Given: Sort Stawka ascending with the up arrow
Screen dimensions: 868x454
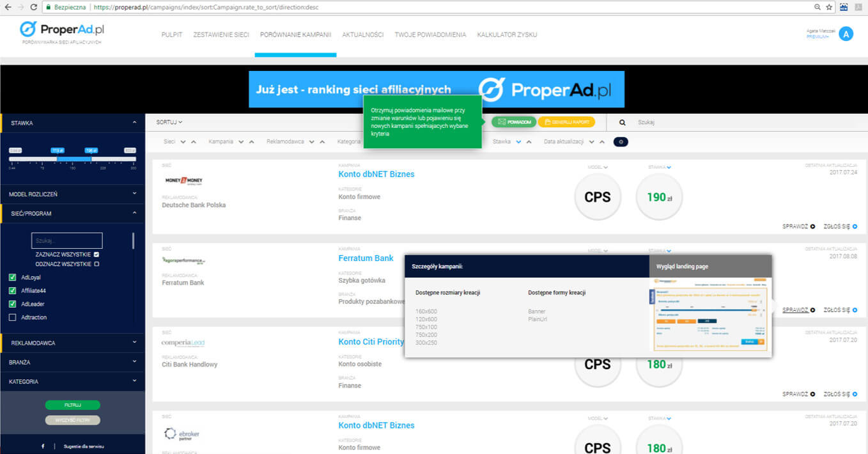Looking at the screenshot, I should click(529, 142).
